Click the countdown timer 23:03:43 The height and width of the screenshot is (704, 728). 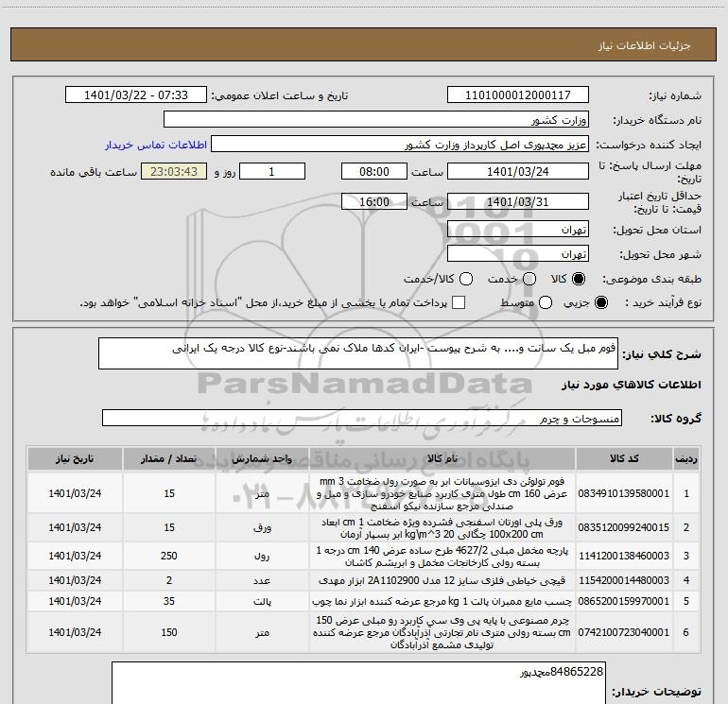174,171
